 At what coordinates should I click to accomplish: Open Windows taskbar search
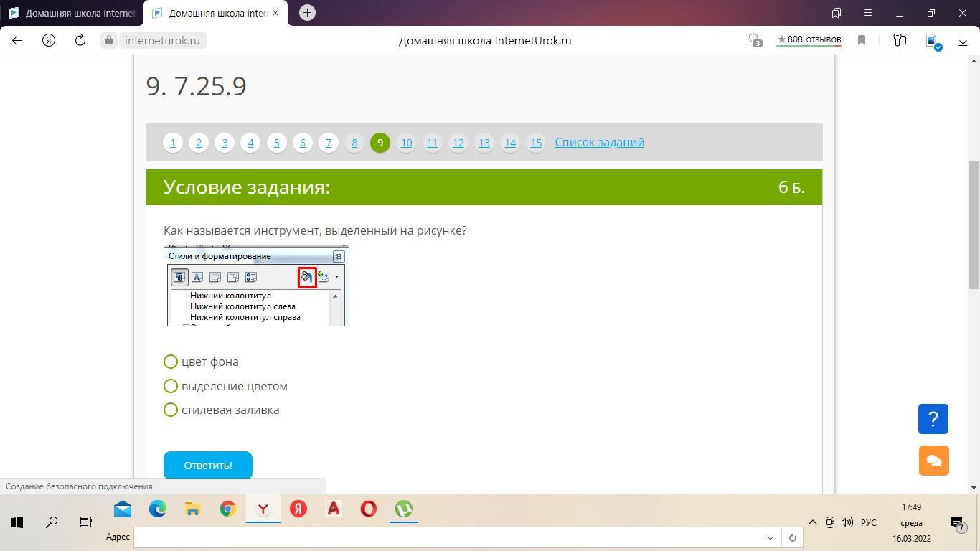coord(52,522)
